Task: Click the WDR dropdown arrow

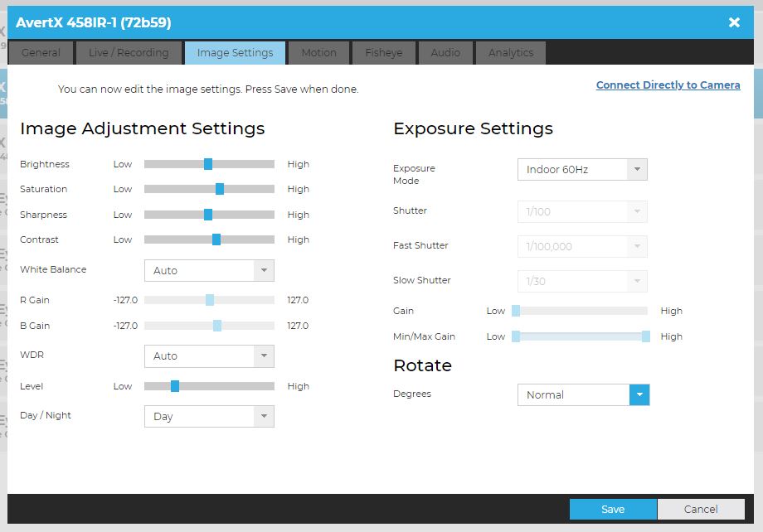Action: click(x=264, y=356)
